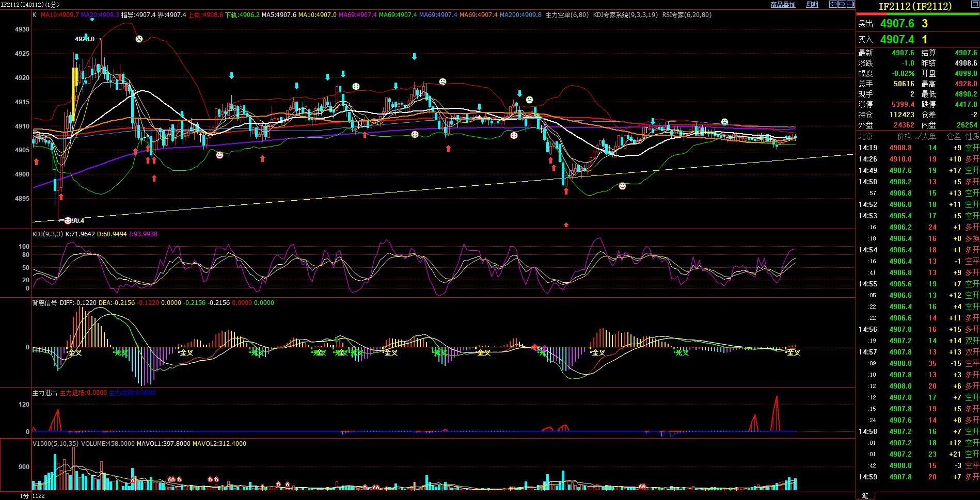Click the 主力进出 indicator title
Screen dimensions: 980x500
[x=44, y=393]
